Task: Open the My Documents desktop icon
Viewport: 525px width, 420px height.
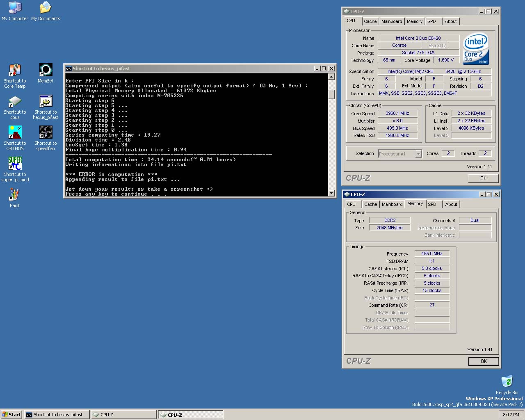Action: pos(46,11)
